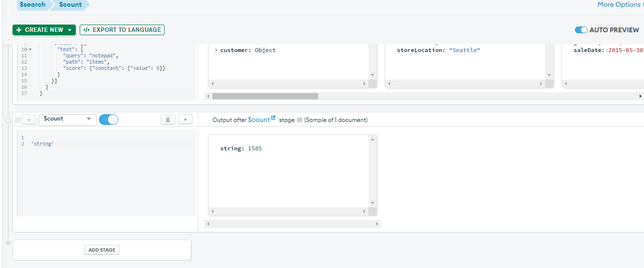The image size is (644, 268).
Task: Add a stage after $count with plus icon
Action: pyautogui.click(x=185, y=120)
